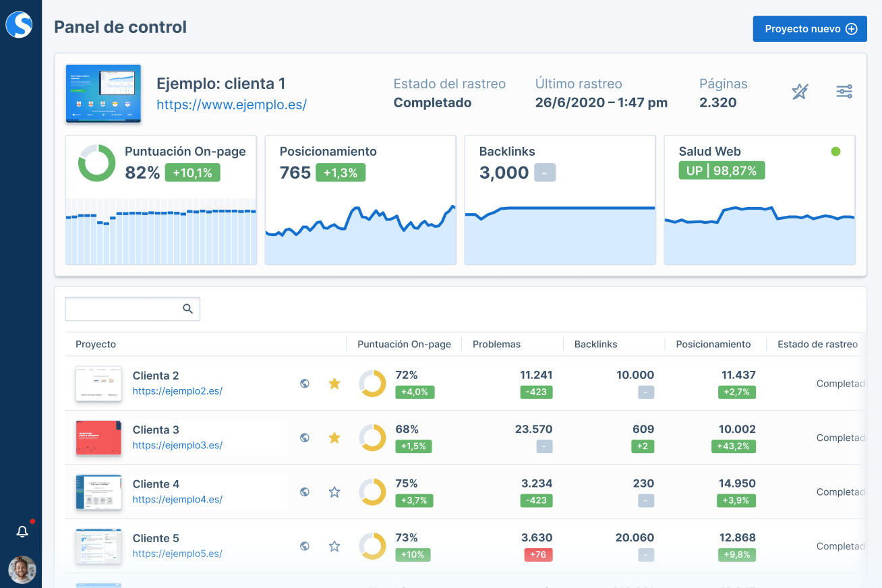This screenshot has width=882, height=588.
Task: Click the project search input field
Action: tap(123, 309)
